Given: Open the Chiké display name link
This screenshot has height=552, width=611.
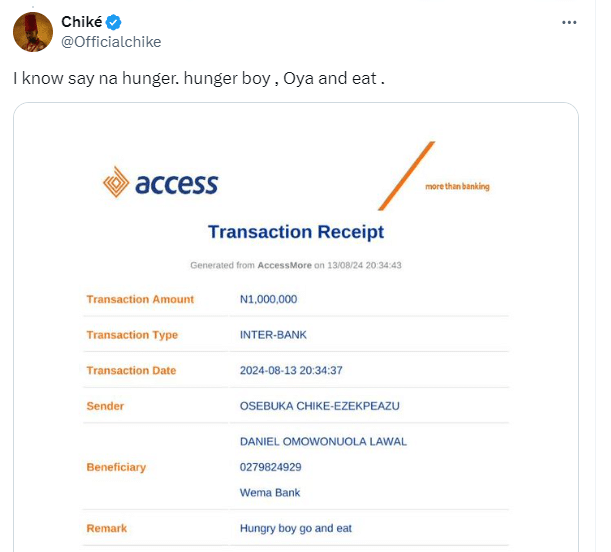Looking at the screenshot, I should point(83,22).
